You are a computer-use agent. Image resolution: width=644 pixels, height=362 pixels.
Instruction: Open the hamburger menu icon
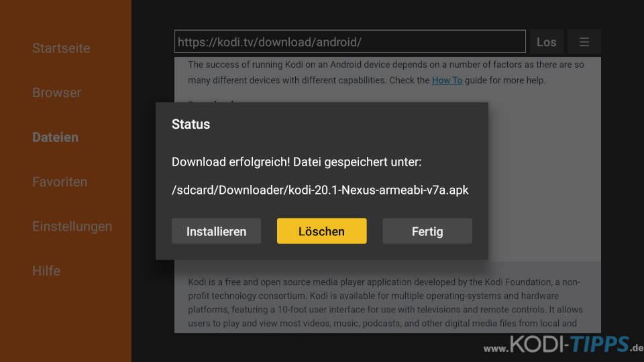584,42
